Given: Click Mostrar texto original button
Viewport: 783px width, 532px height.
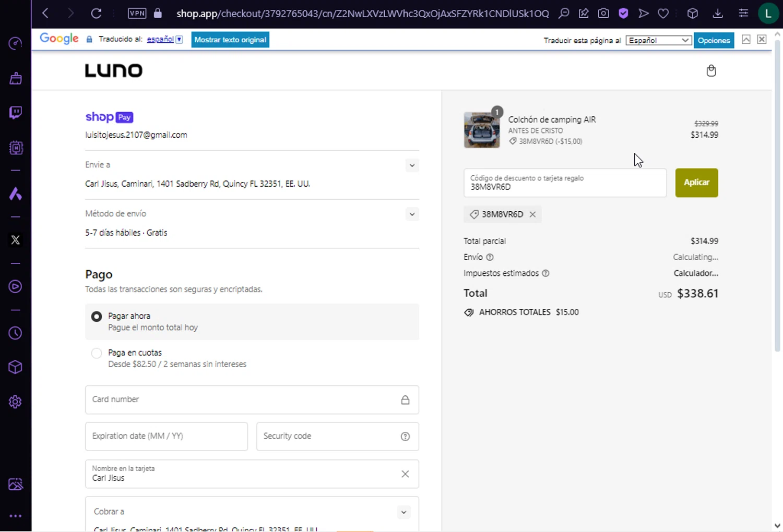Looking at the screenshot, I should coord(230,40).
